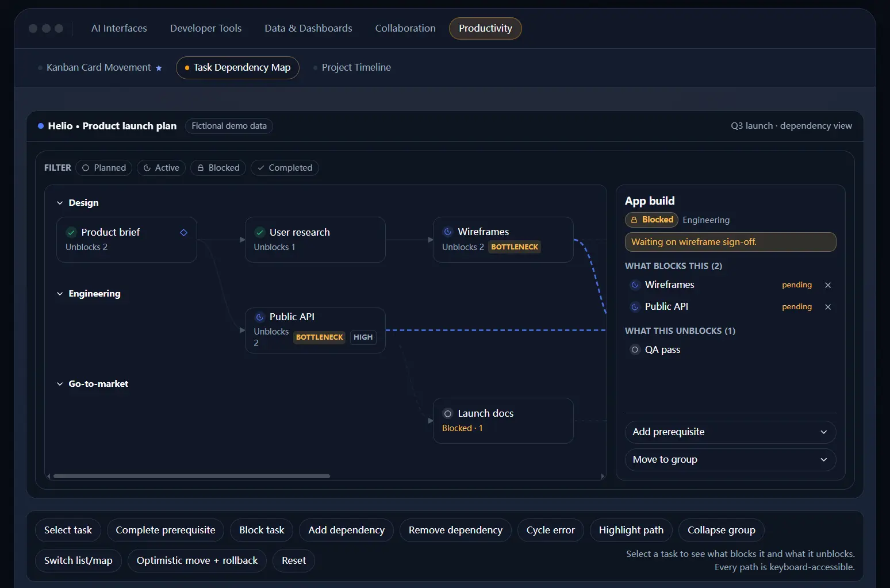The height and width of the screenshot is (588, 890).
Task: Click the Reset button
Action: pyautogui.click(x=294, y=560)
